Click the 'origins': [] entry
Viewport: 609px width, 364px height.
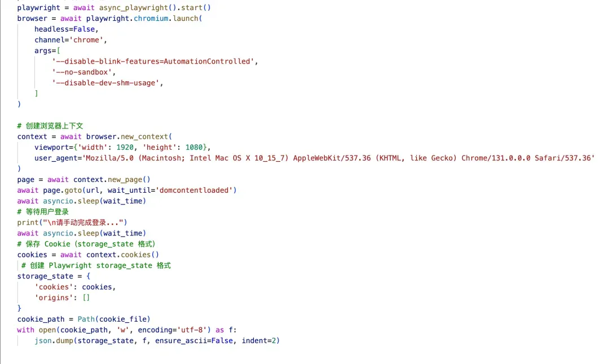click(x=62, y=298)
